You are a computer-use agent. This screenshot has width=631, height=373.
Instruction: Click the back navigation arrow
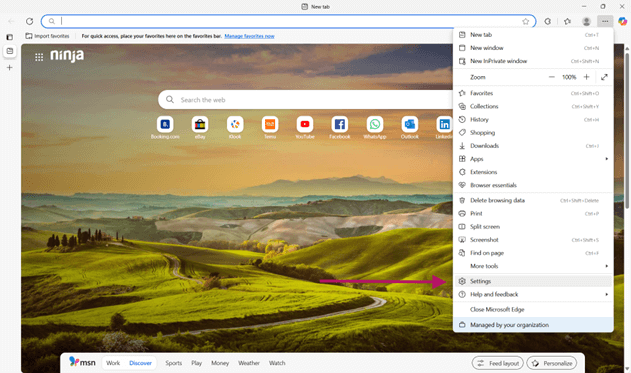point(11,21)
